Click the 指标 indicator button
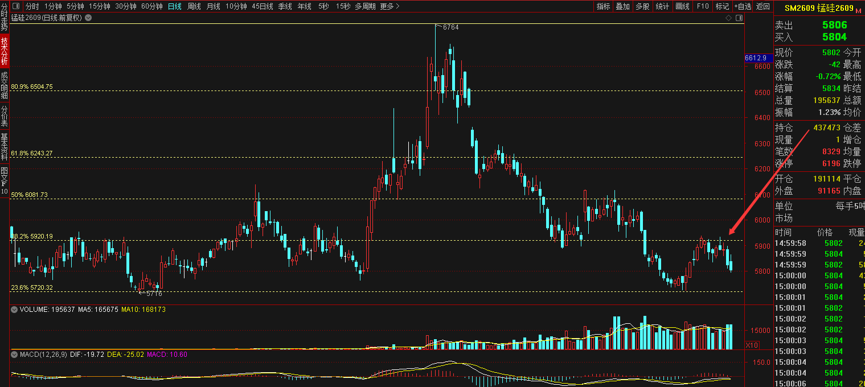This screenshot has height=387, width=865. (x=603, y=7)
